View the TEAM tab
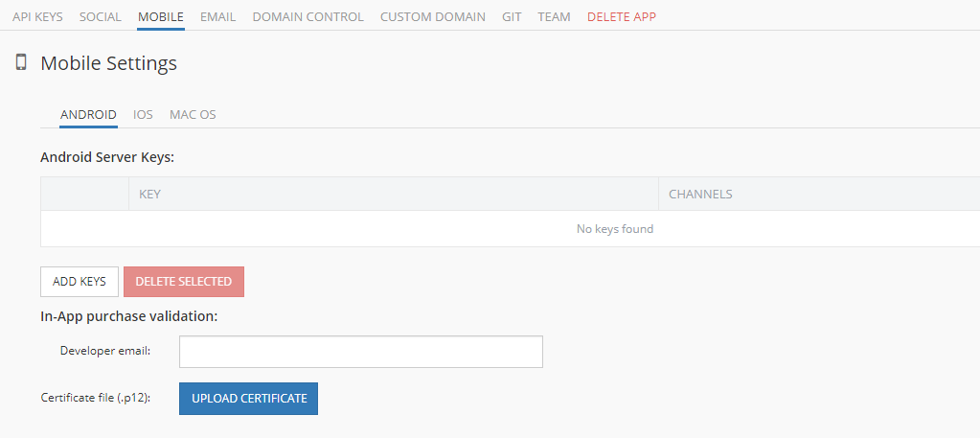Image resolution: width=980 pixels, height=438 pixels. click(554, 17)
